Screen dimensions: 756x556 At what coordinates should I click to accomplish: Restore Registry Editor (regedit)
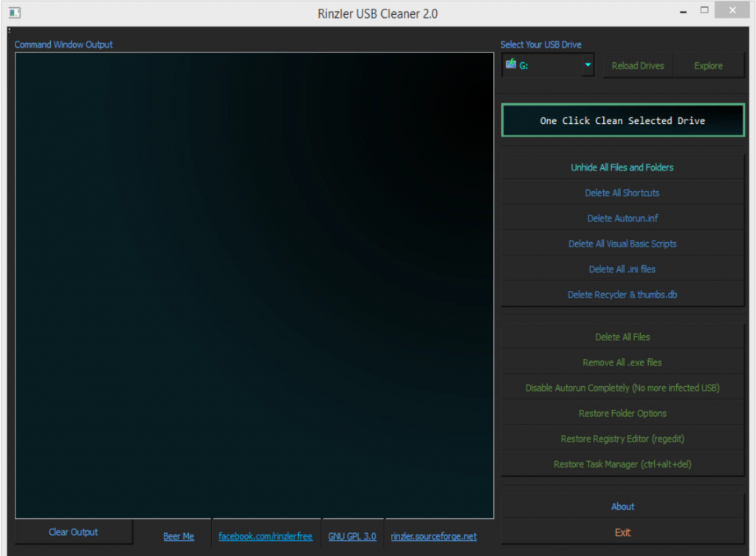(622, 439)
